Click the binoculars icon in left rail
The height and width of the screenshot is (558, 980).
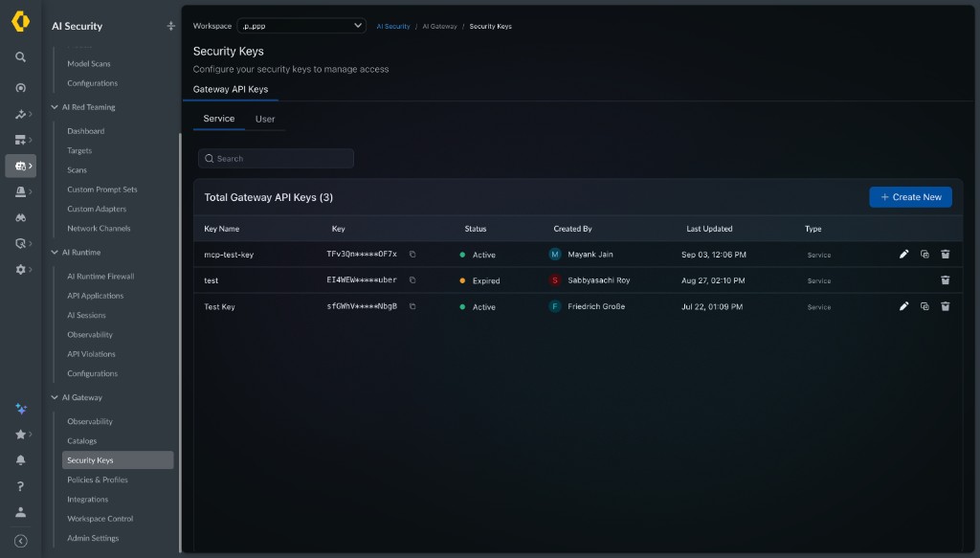(21, 217)
